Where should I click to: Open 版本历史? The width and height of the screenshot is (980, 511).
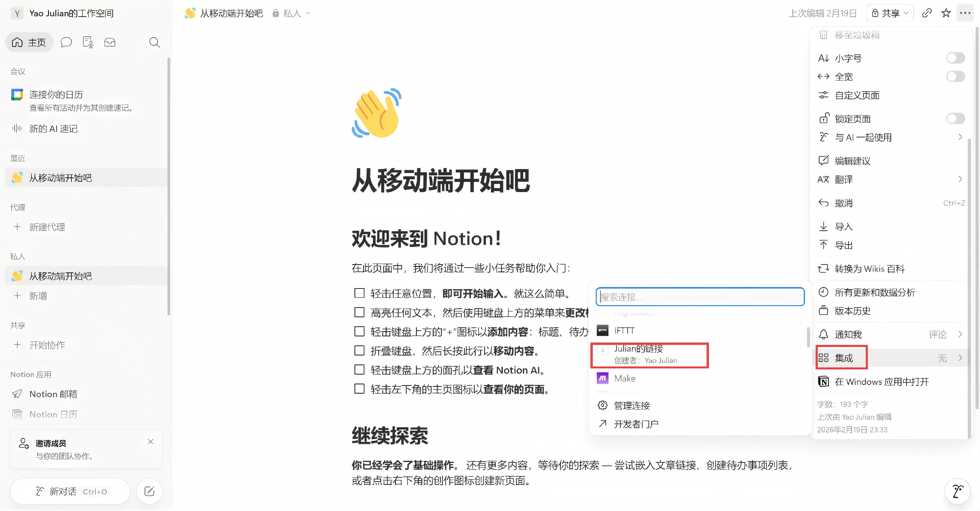click(x=890, y=311)
